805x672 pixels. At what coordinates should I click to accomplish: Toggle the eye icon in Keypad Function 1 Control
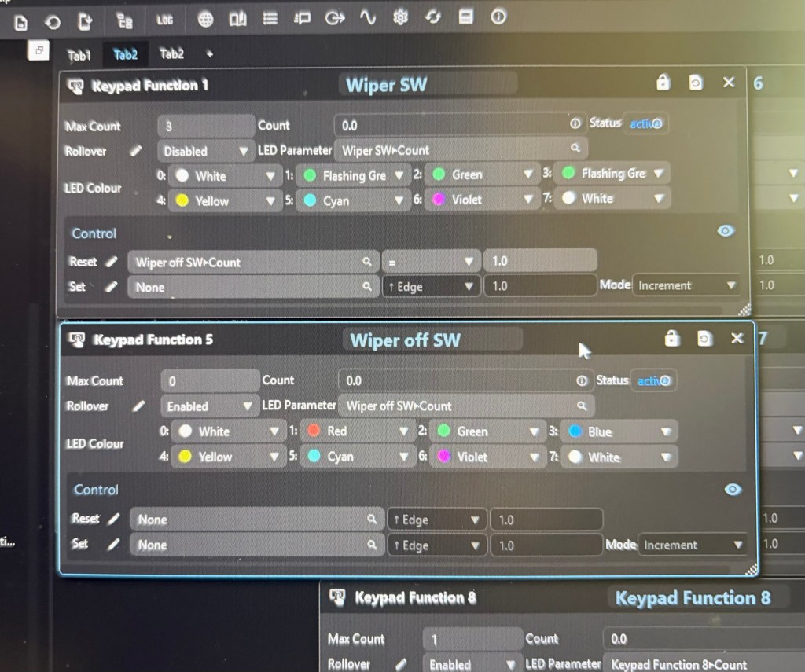click(726, 230)
